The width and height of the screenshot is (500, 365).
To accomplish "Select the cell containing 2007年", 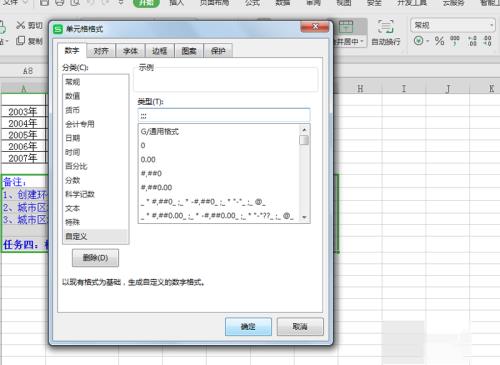I will [23, 158].
